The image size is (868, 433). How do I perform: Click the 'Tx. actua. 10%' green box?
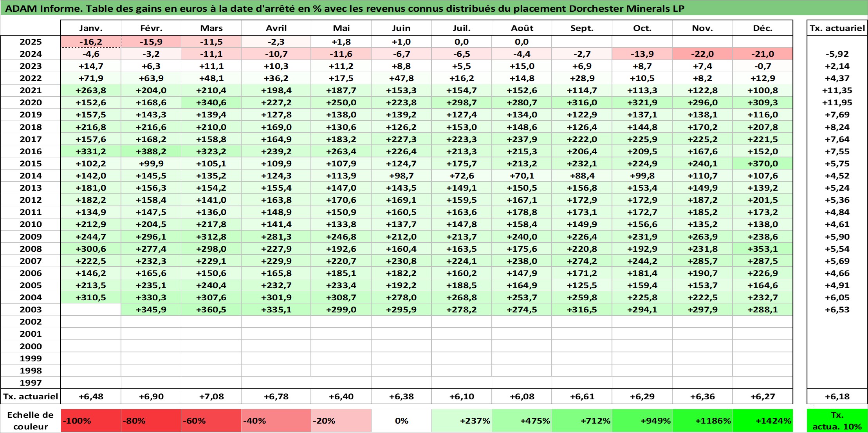click(x=837, y=420)
